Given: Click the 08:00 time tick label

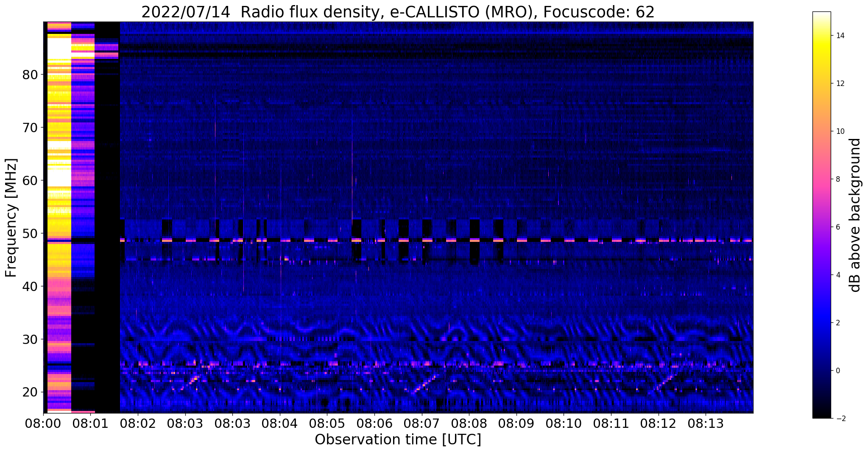Looking at the screenshot, I should tap(43, 423).
